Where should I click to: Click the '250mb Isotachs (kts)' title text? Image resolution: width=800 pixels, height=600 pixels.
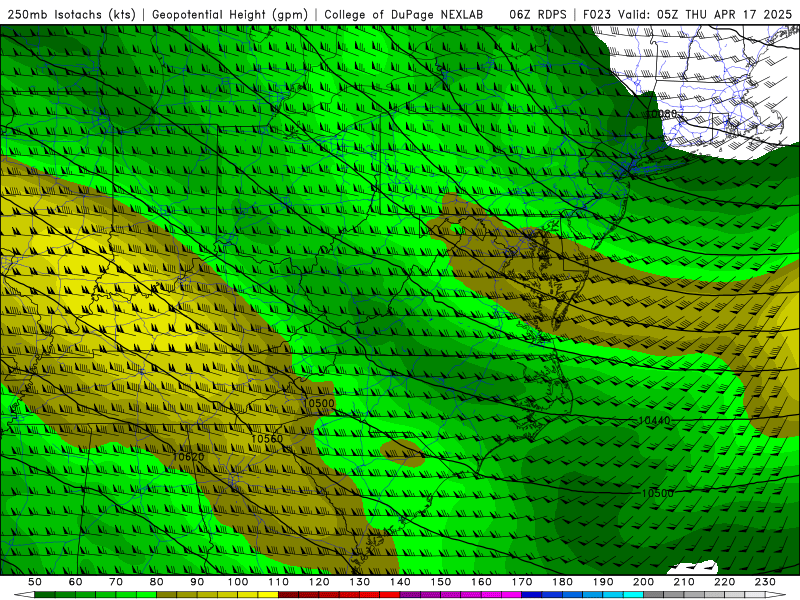coord(71,14)
